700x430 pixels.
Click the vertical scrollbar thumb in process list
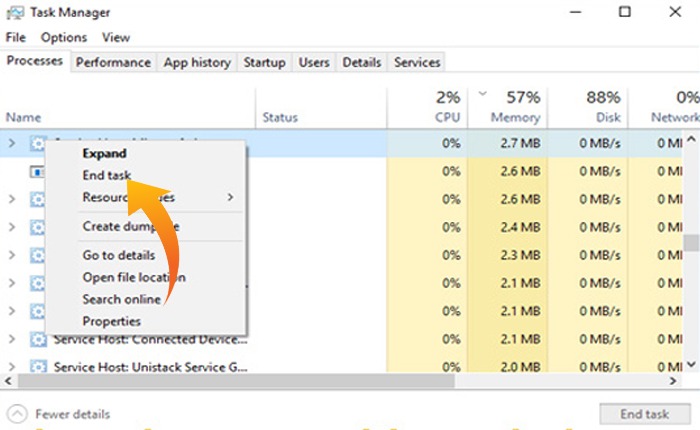click(691, 243)
